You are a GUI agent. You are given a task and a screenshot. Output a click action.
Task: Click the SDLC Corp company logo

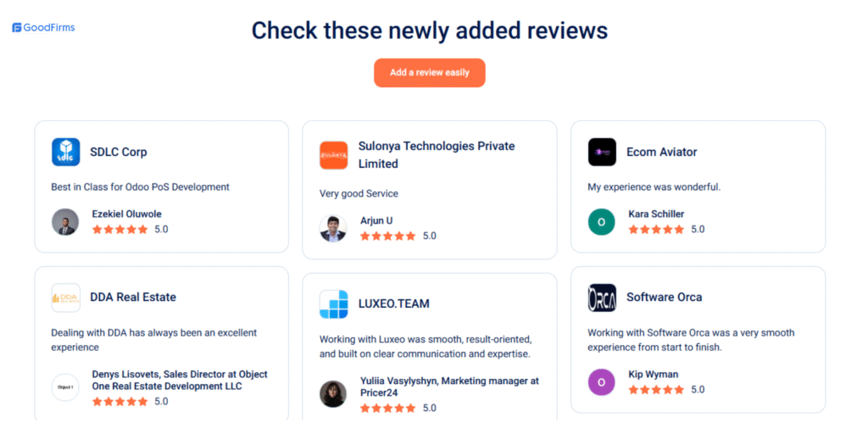[65, 152]
